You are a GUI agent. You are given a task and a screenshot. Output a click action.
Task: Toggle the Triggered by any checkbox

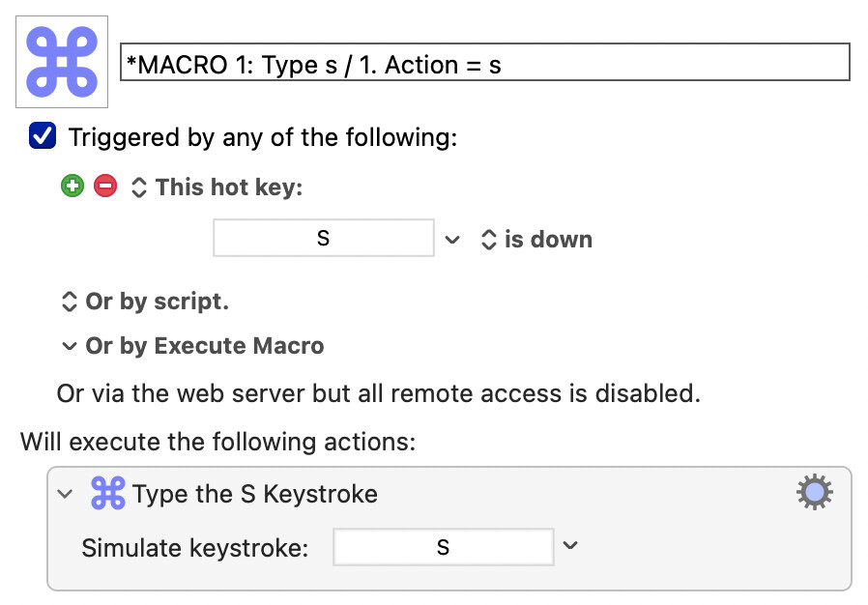43,136
